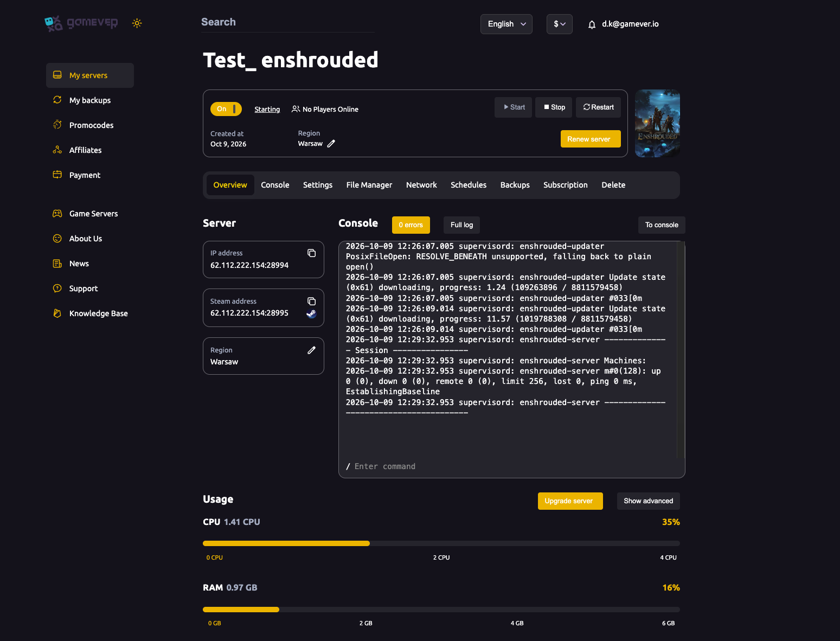840x641 pixels.
Task: Click the 0 errors badge
Action: tap(411, 225)
